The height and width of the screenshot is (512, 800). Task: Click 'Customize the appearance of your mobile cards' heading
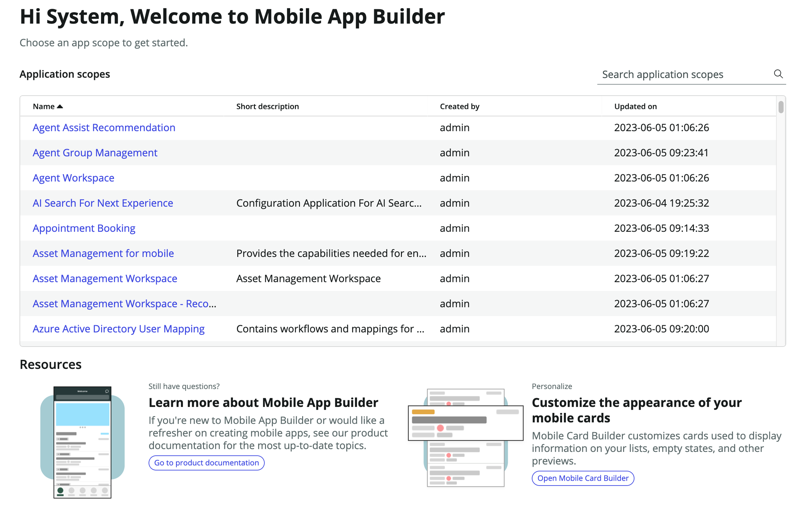(636, 410)
